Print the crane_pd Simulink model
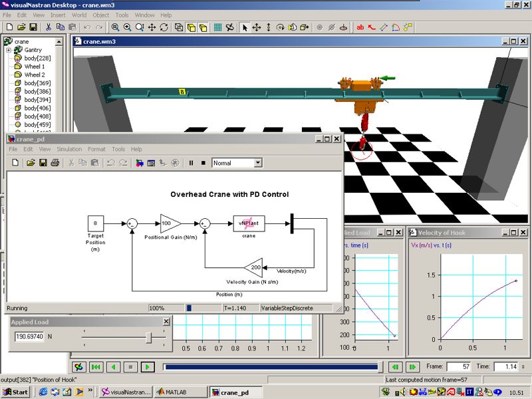532x399 pixels. coord(55,163)
